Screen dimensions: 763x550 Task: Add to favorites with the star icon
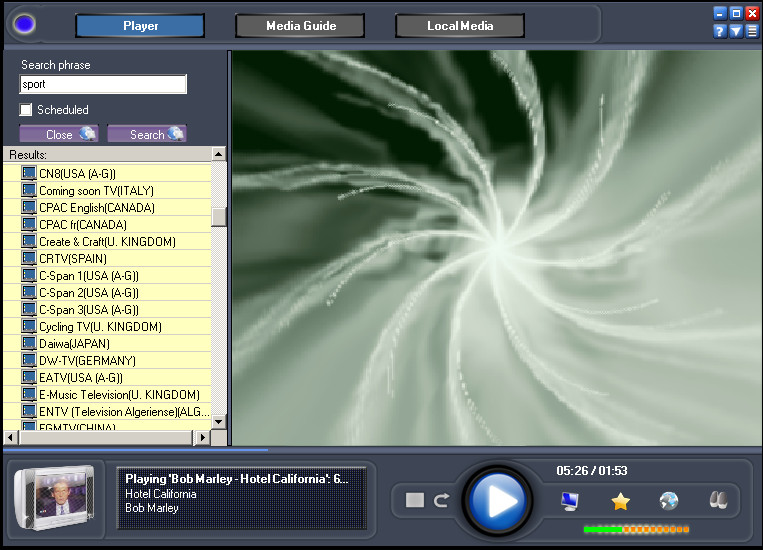pyautogui.click(x=620, y=501)
